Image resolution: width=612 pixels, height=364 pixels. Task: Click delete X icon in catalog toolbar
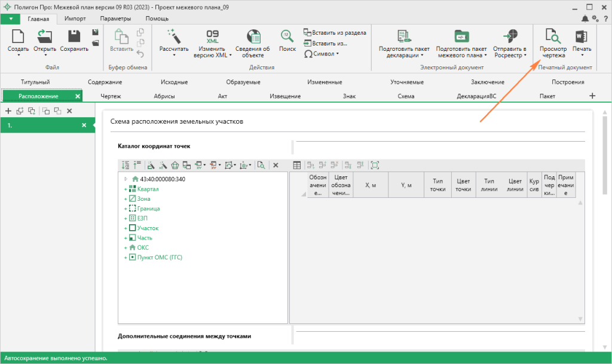(x=276, y=165)
